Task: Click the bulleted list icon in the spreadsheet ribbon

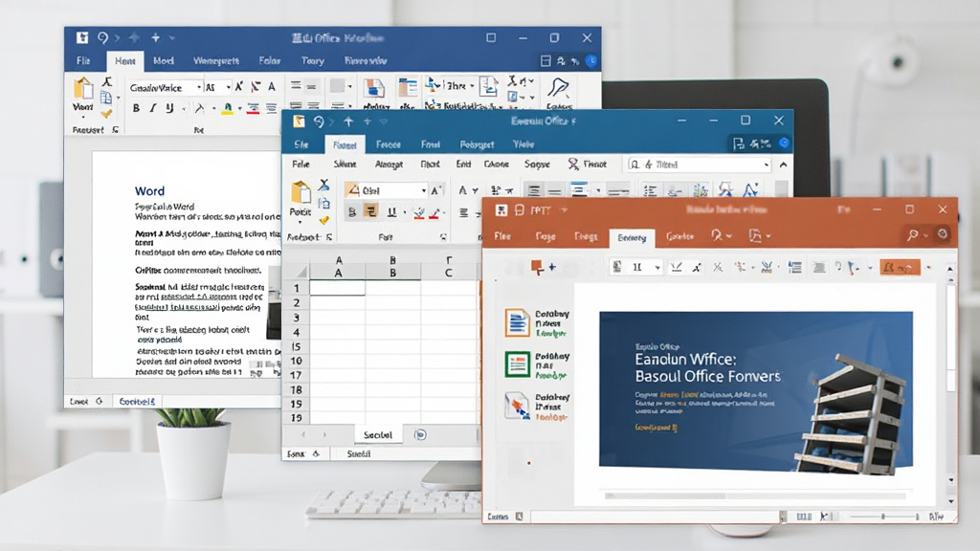Action: (650, 190)
